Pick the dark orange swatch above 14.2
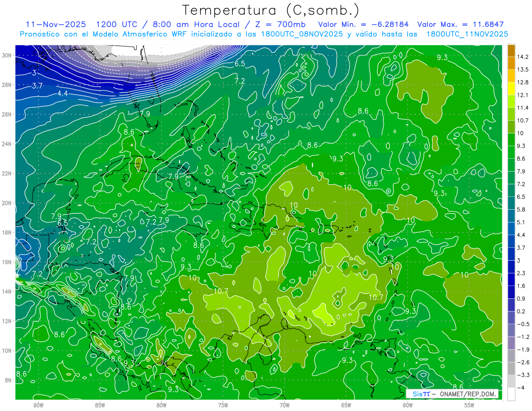Screen dimensions: 532x411 (511, 51)
